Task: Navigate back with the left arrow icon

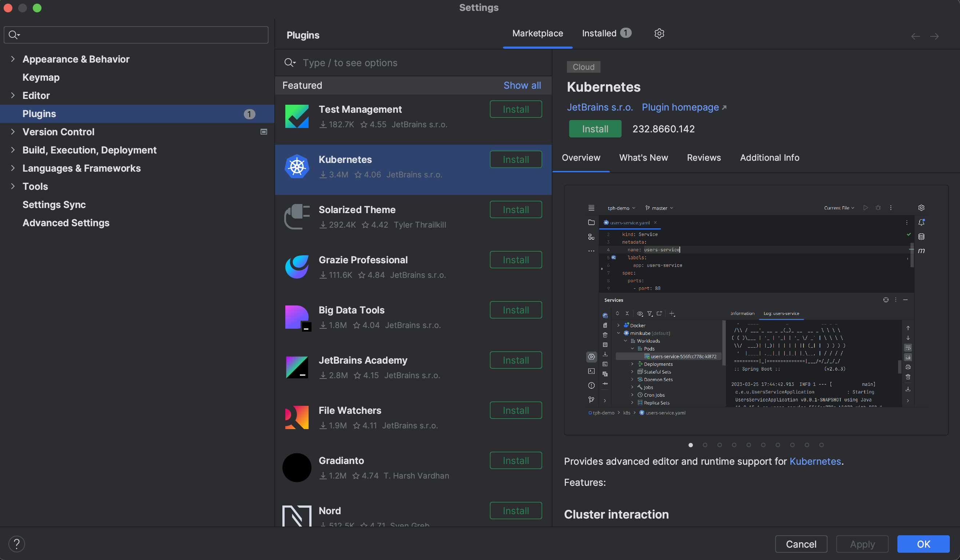Action: pyautogui.click(x=916, y=36)
